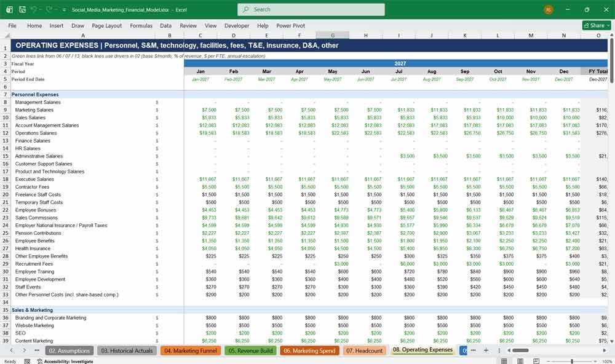Click Accessibility: Investigate status item
This screenshot has height=364, width=615.
pos(65,362)
